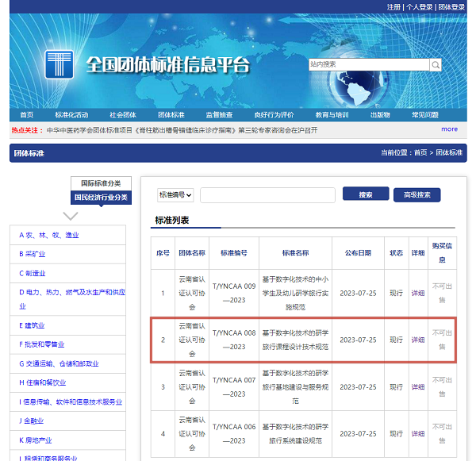
Task: Open 社会团体 menu item
Action: [123, 115]
